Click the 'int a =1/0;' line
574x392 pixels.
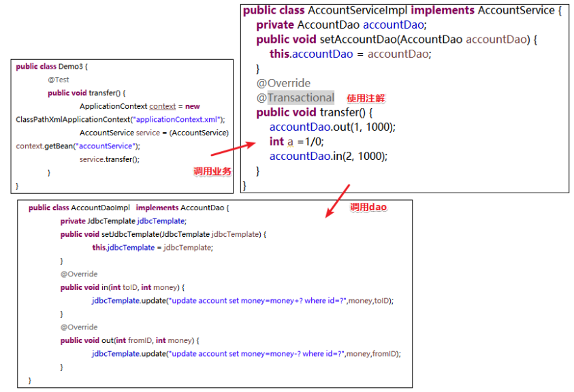click(x=296, y=142)
